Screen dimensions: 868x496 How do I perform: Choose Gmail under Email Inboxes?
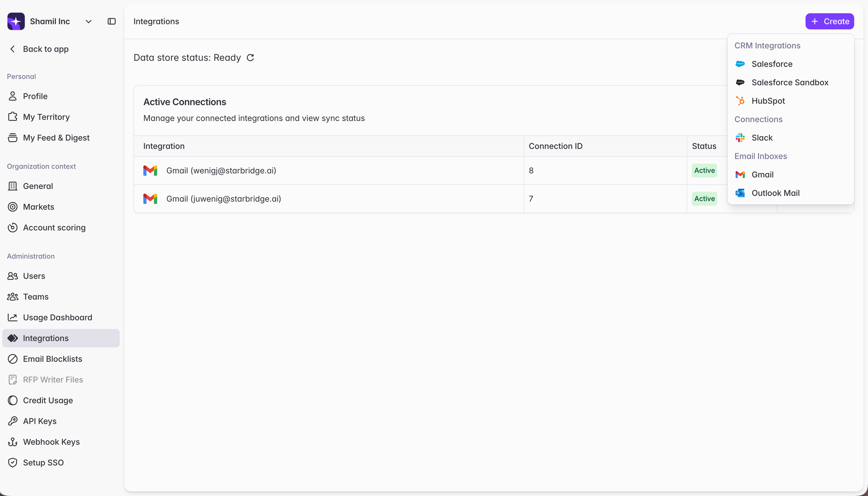(790, 175)
